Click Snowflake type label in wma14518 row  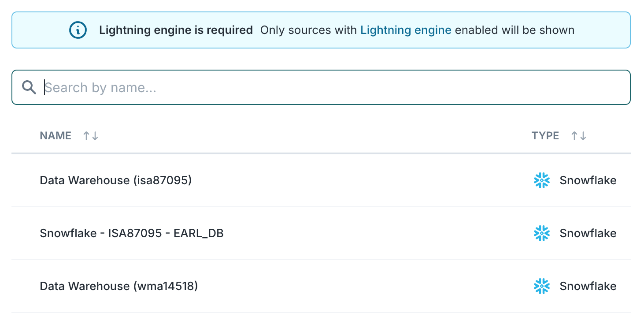pyautogui.click(x=588, y=286)
